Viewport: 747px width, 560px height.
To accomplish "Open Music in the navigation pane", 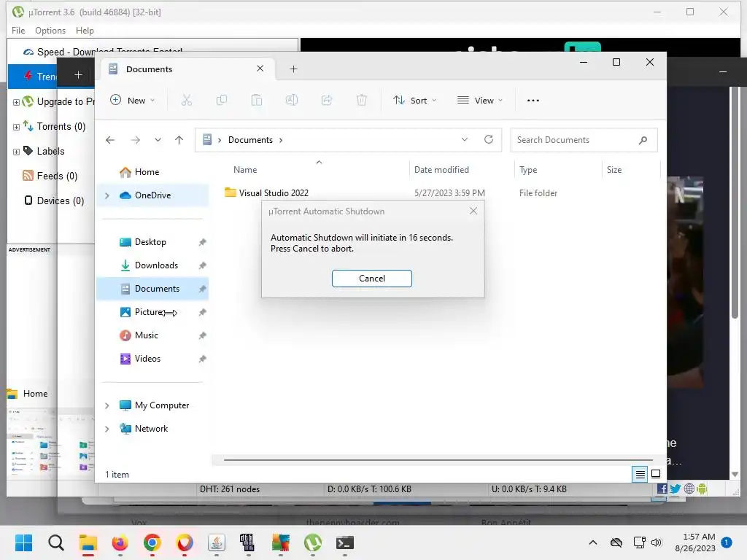I will click(146, 335).
